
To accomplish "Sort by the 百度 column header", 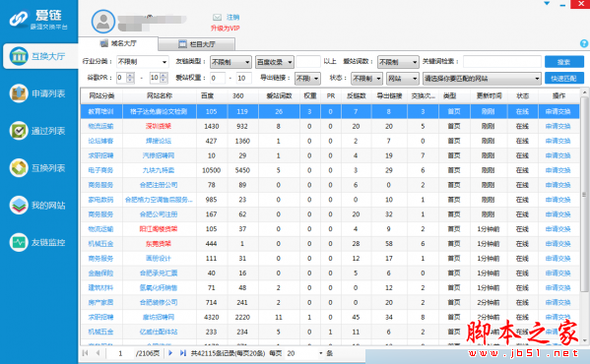I will tap(207, 95).
